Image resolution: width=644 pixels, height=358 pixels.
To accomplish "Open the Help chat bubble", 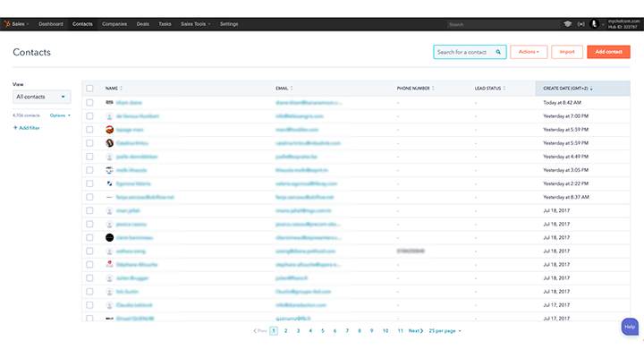I will [630, 327].
